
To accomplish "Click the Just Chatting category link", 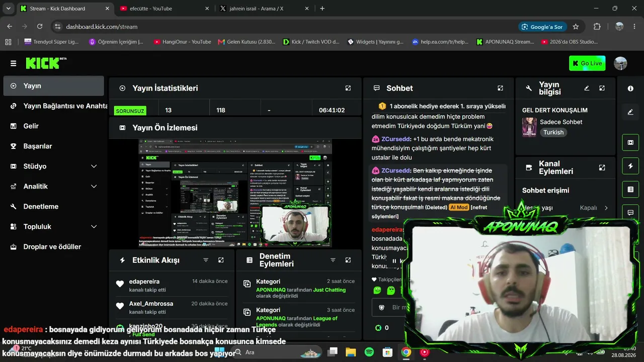I will pos(330,290).
